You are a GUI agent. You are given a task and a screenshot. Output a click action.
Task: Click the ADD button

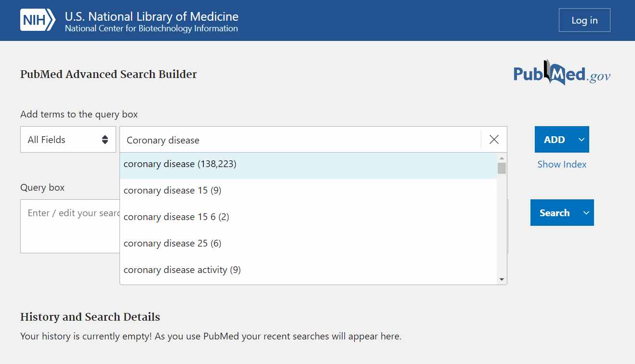pos(554,140)
